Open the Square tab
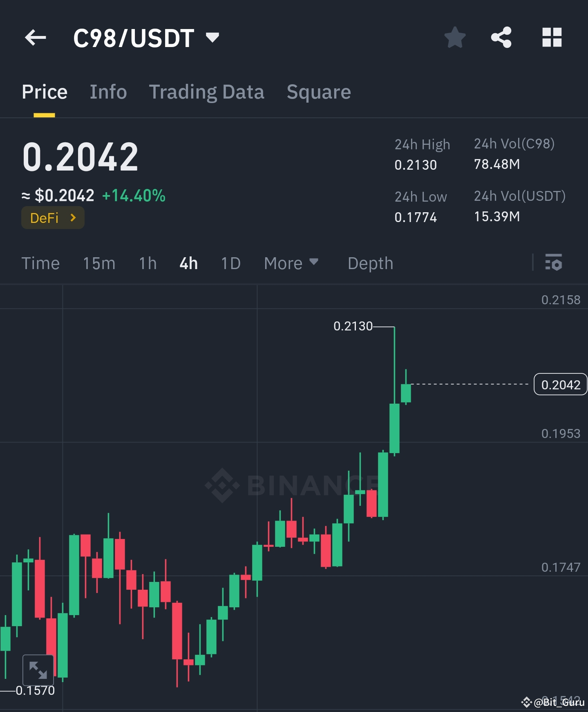The height and width of the screenshot is (712, 588). (319, 92)
